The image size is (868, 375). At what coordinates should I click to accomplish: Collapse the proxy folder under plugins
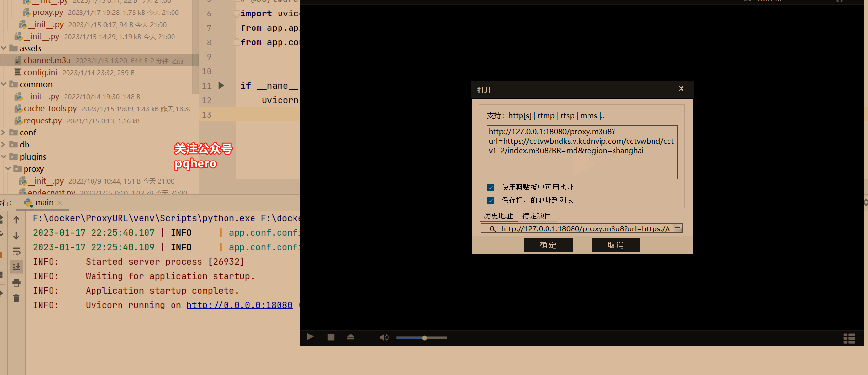[8, 169]
